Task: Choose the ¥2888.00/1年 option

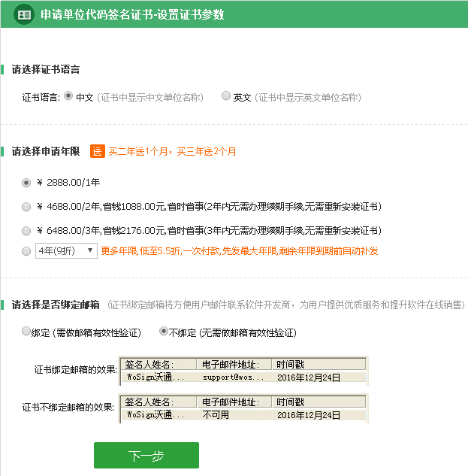Action: [x=27, y=182]
